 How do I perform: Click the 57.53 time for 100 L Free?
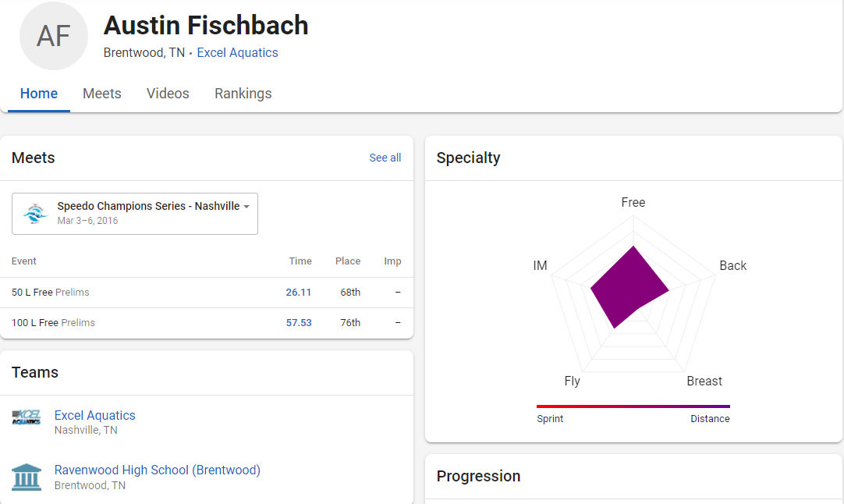(x=299, y=323)
